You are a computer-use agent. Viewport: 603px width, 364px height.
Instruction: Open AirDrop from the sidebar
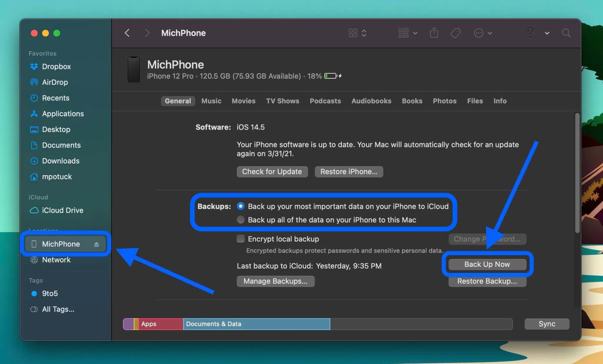(55, 82)
